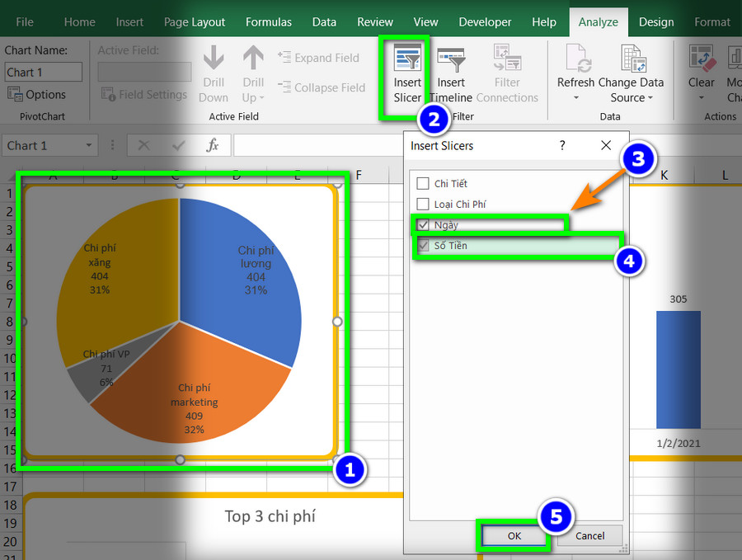The image size is (742, 560).
Task: Check the Loại Chi Phí checkbox
Action: [423, 204]
